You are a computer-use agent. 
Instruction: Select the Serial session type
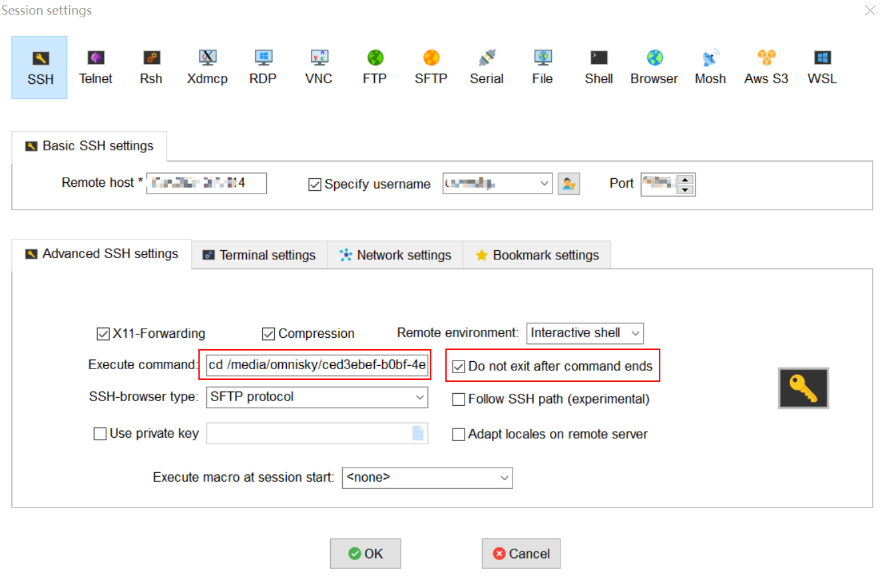486,67
